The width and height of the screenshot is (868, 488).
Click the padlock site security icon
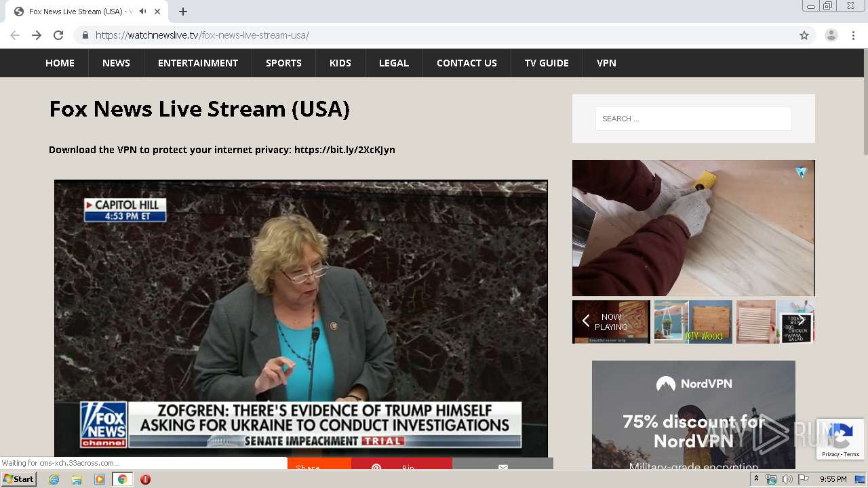[x=85, y=35]
